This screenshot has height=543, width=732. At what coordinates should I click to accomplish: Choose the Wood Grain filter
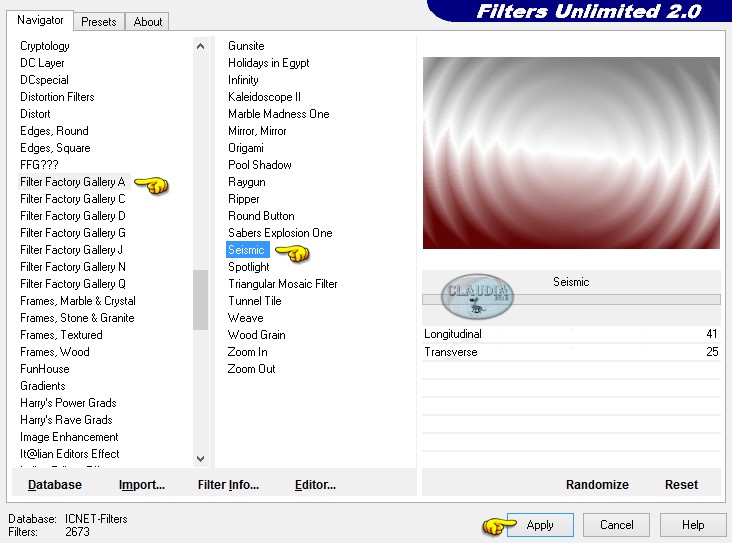256,335
